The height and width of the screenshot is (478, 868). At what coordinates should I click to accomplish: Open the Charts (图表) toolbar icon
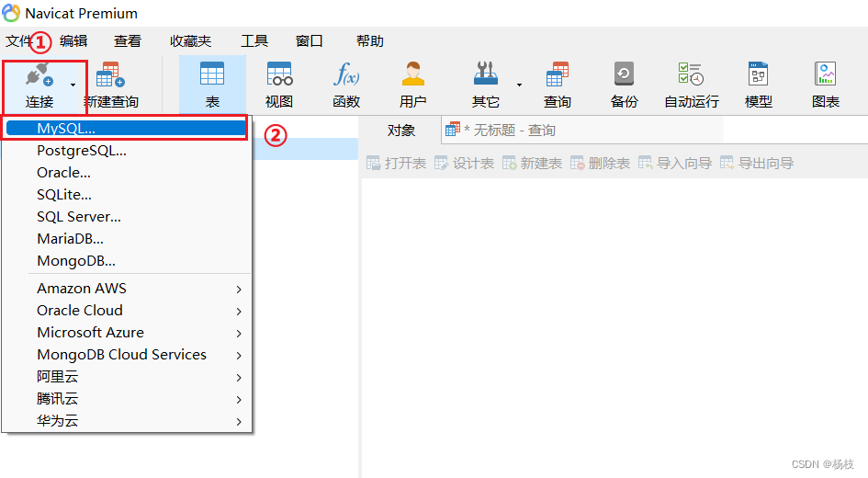(x=826, y=74)
